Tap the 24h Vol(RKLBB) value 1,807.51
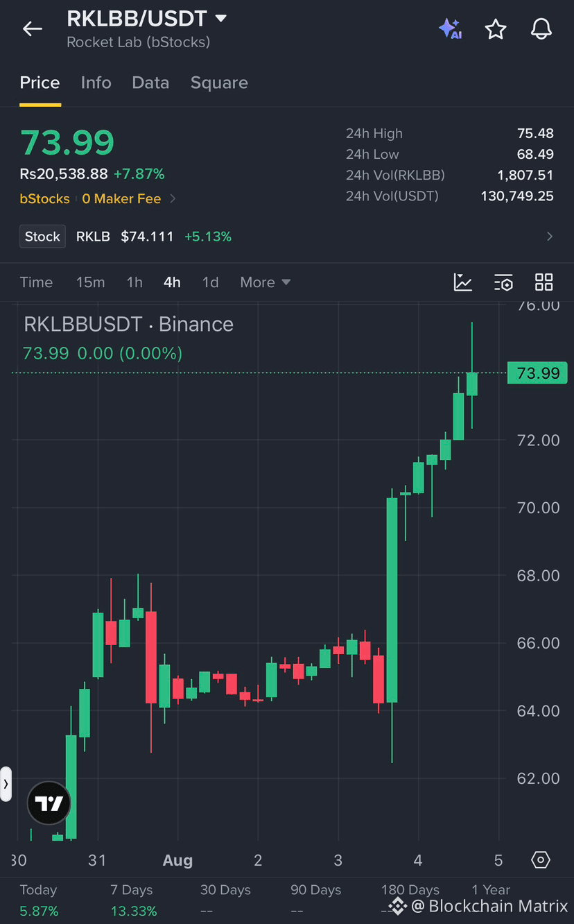 (525, 176)
